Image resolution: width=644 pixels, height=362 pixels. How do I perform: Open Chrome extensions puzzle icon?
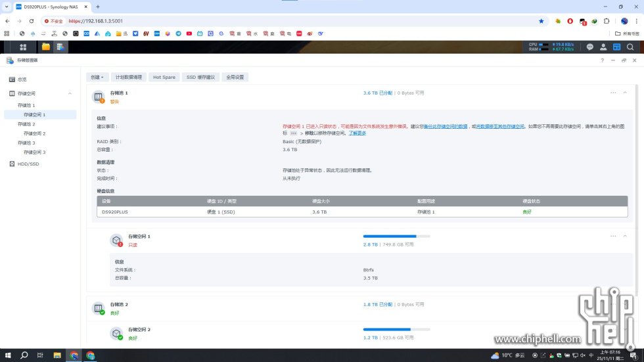point(607,21)
